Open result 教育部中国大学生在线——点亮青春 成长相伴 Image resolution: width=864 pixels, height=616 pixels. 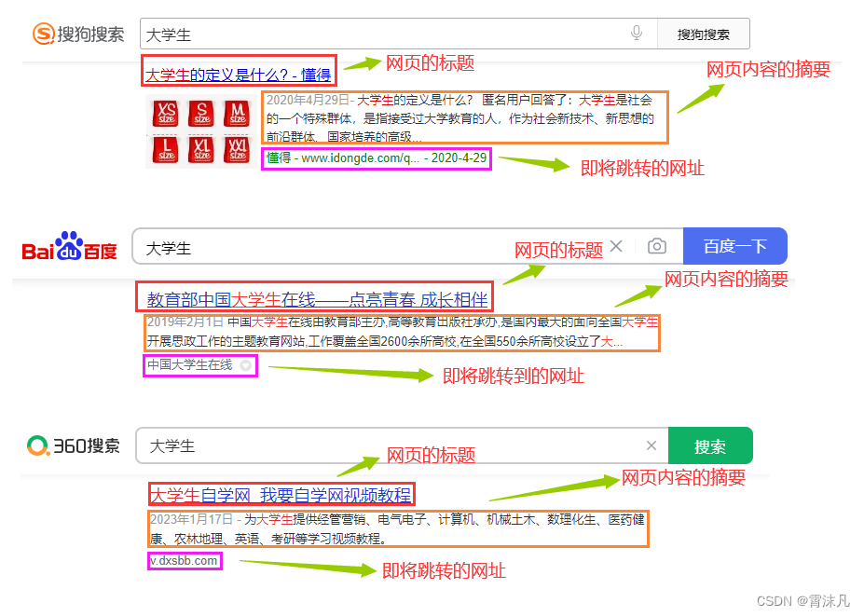click(x=317, y=300)
